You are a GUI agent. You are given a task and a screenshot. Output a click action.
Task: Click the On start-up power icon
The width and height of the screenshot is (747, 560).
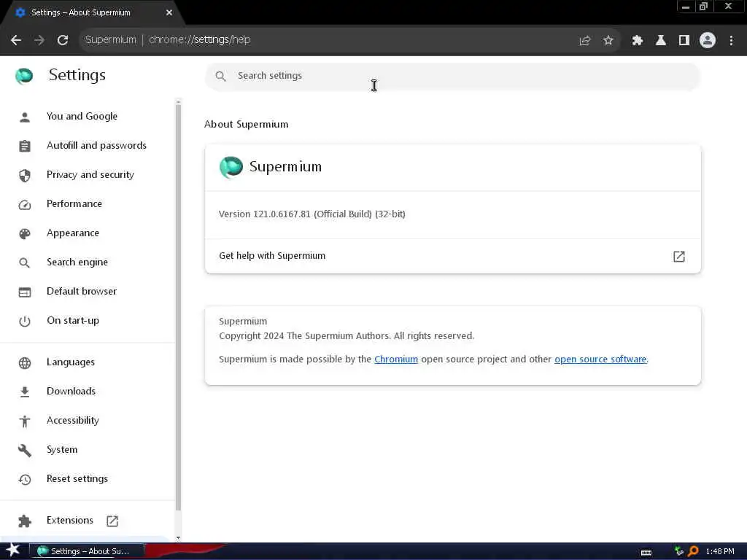pyautogui.click(x=24, y=321)
